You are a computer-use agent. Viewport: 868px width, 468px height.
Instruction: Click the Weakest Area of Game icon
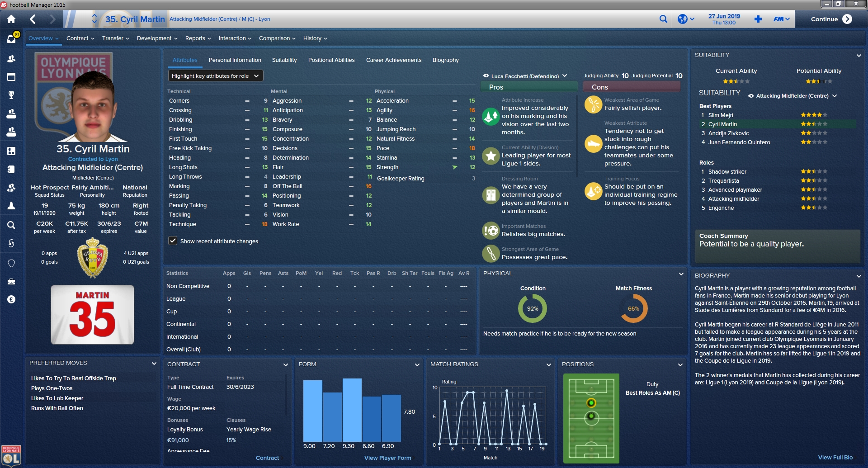tap(593, 104)
